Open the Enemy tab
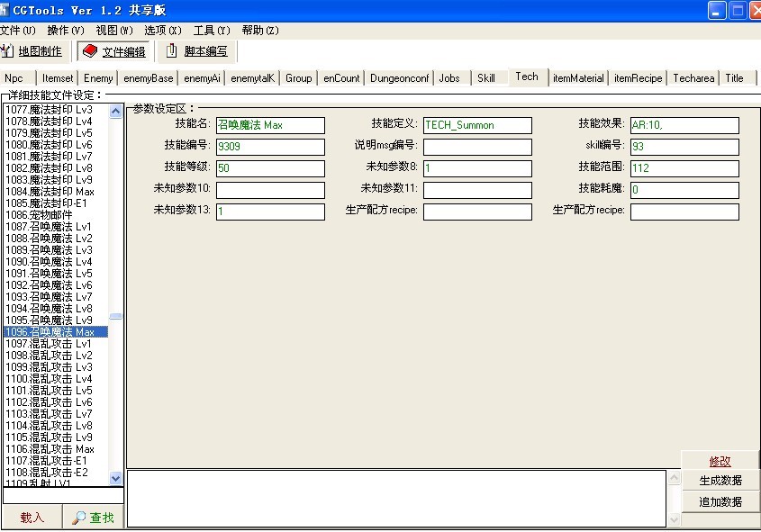Viewport: 761px width, 532px height. pyautogui.click(x=98, y=78)
